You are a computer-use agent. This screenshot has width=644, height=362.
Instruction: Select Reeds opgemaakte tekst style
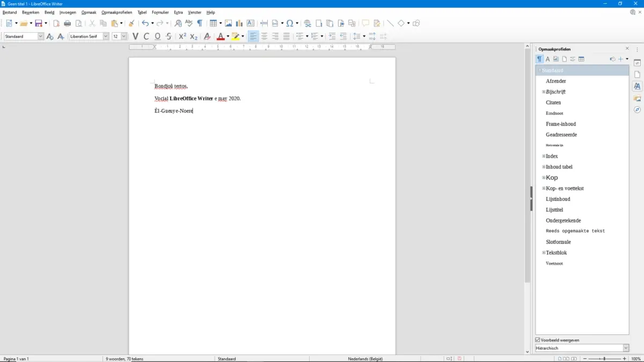point(575,231)
